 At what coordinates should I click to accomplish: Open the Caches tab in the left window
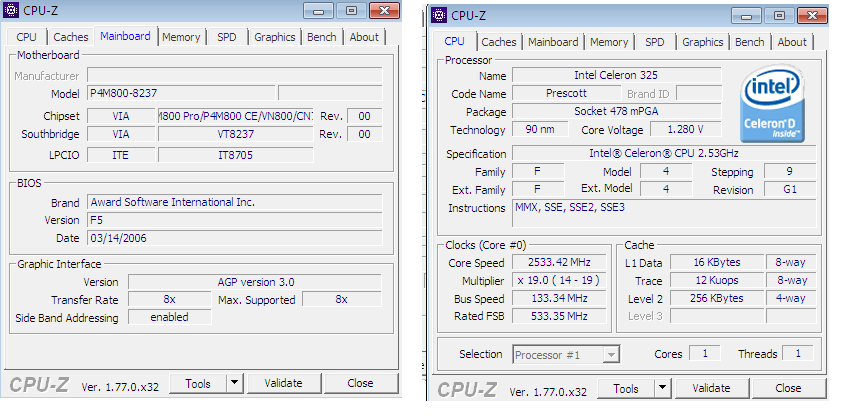point(71,37)
